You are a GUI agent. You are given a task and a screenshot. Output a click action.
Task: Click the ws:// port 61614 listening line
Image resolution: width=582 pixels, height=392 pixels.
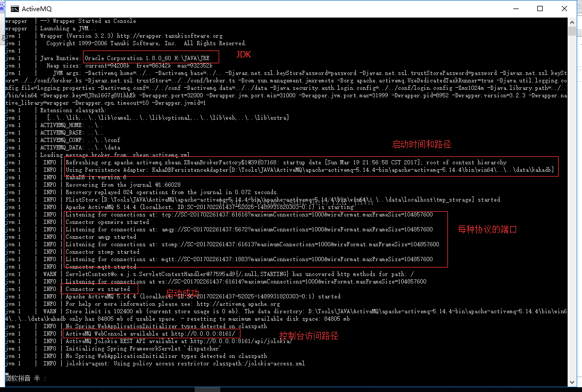tap(246, 281)
